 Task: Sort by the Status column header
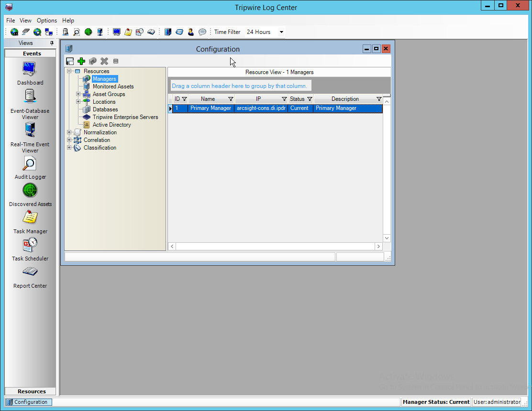coord(297,99)
